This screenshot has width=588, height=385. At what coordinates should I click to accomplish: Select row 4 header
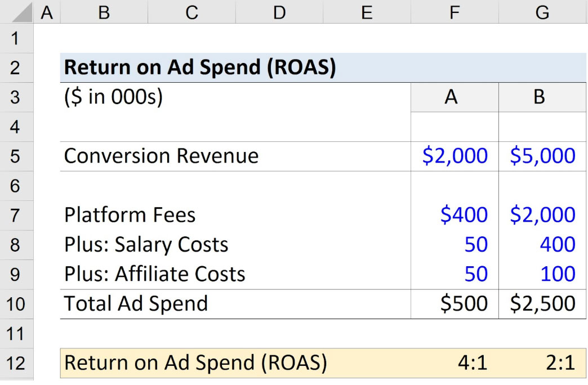(x=16, y=127)
